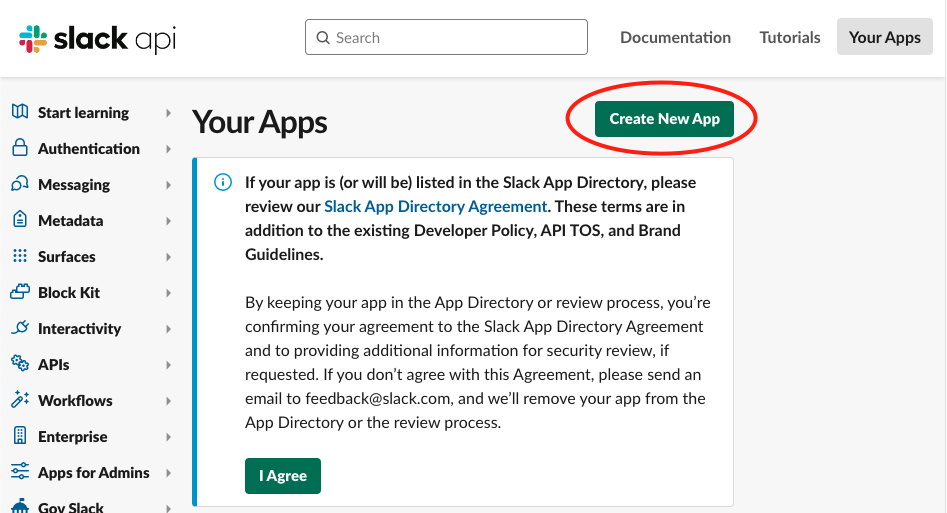
Task: Open the Tutorials nav item
Action: 790,37
